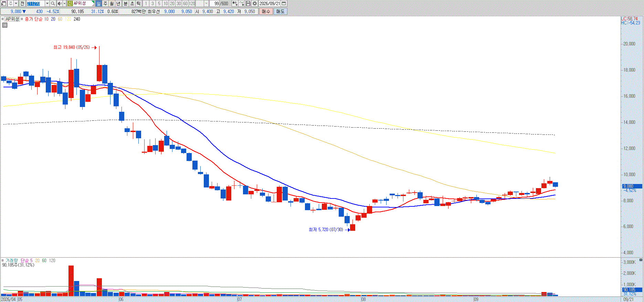This screenshot has width=644, height=302.
Task: Select the tick (틱) chart period
Action: tap(139, 3)
